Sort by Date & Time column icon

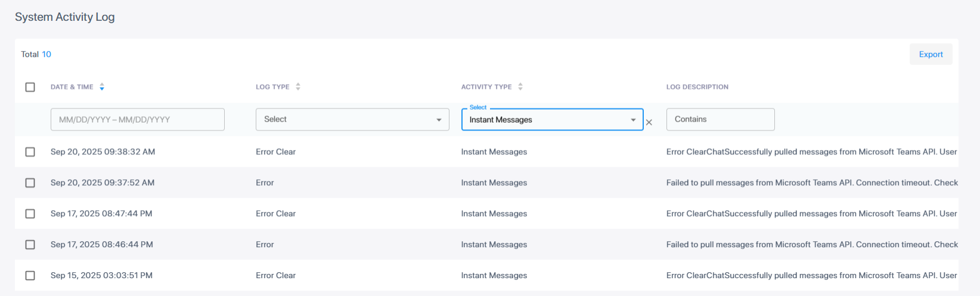coord(102,87)
